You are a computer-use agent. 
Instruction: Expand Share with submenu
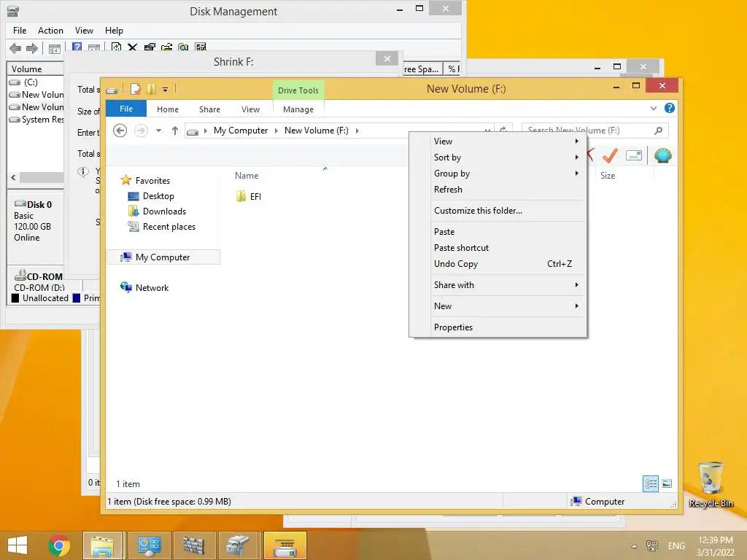(576, 285)
